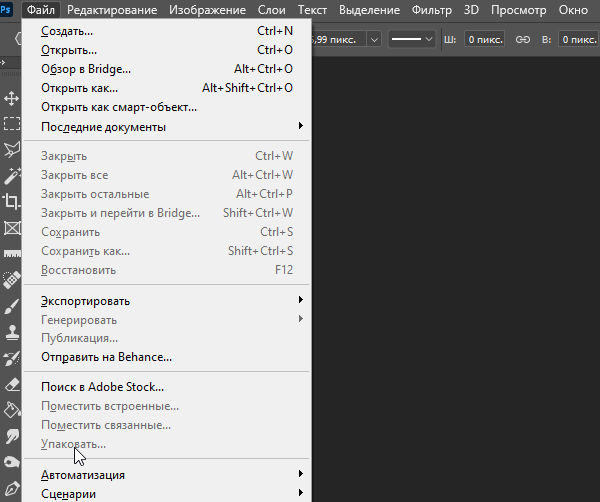Select the History Brush tool

[x=11, y=358]
